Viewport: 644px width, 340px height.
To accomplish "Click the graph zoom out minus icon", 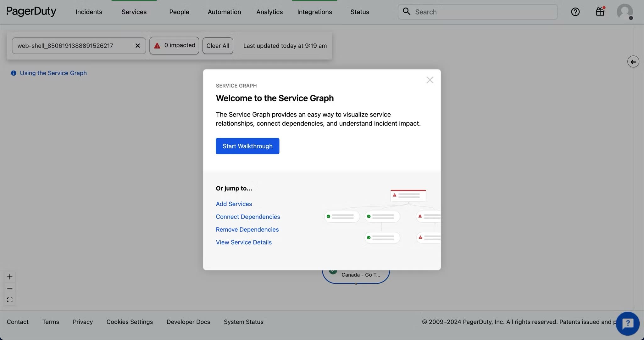I will [x=10, y=288].
